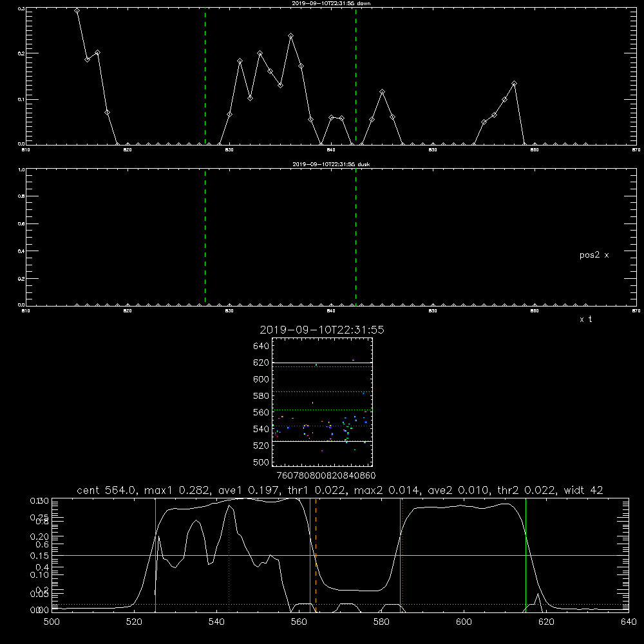
Task: Pick the diamond peak near 845 in dawn plot
Action: pos(383,91)
